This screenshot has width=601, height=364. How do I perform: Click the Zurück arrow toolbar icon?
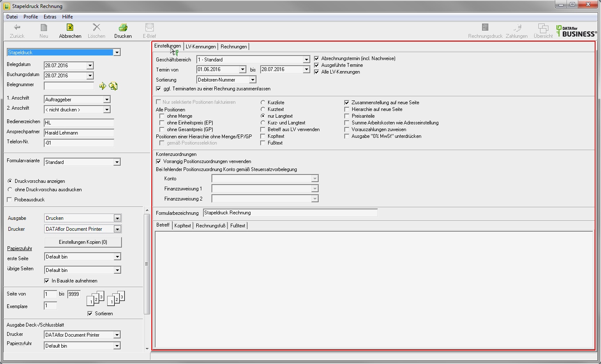[x=17, y=28]
